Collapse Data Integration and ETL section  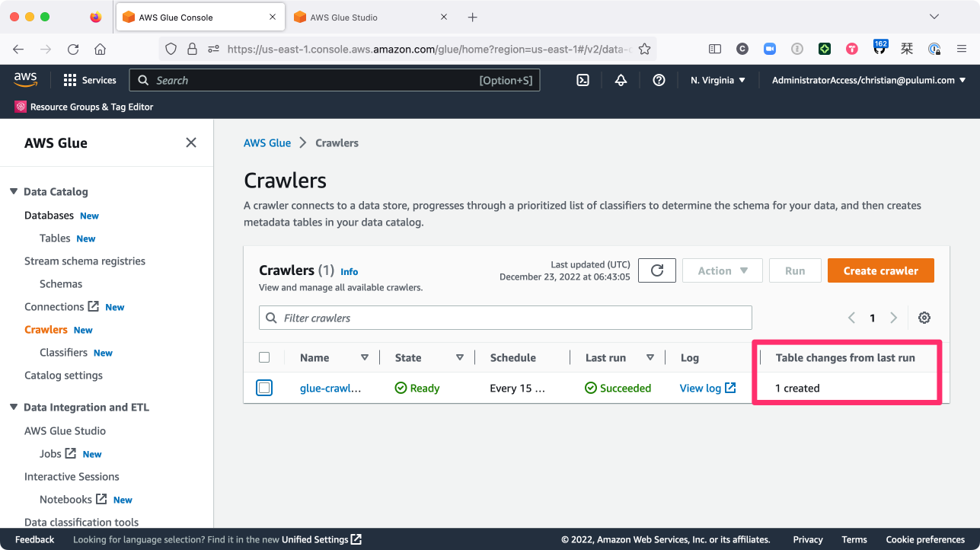pos(14,407)
